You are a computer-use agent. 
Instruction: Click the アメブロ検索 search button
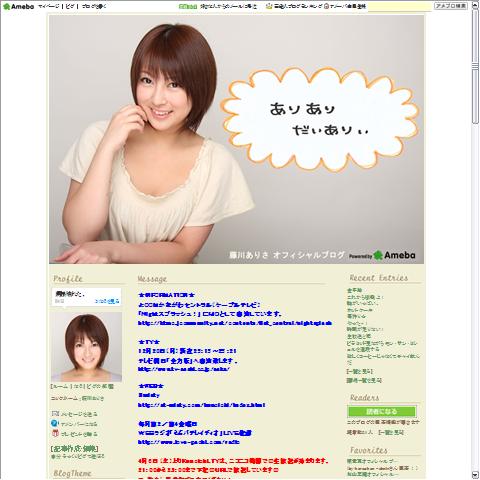click(451, 6)
